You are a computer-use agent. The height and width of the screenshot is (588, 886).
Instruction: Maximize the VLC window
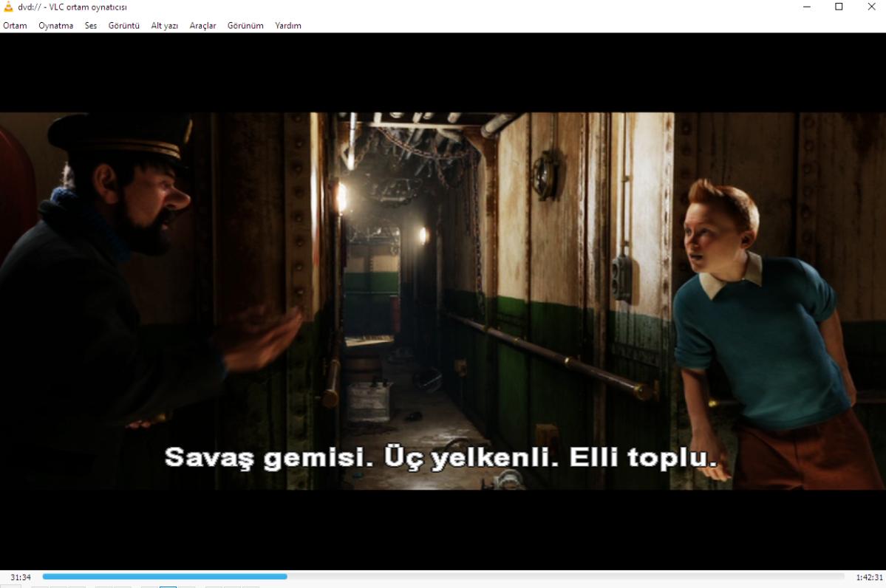(839, 7)
